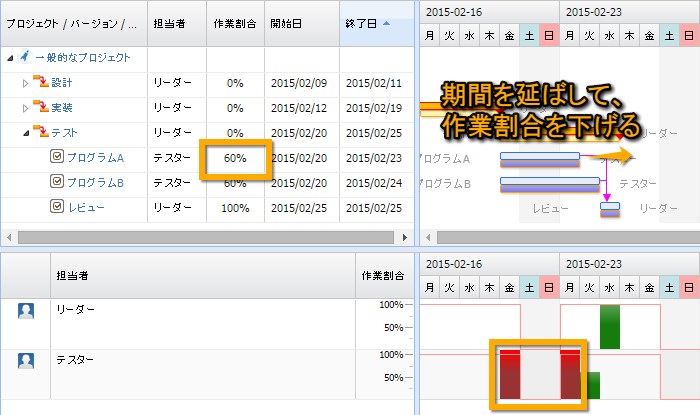Click the プロジェクト / バージョン column header
This screenshot has height=415, width=700.
pos(74,24)
